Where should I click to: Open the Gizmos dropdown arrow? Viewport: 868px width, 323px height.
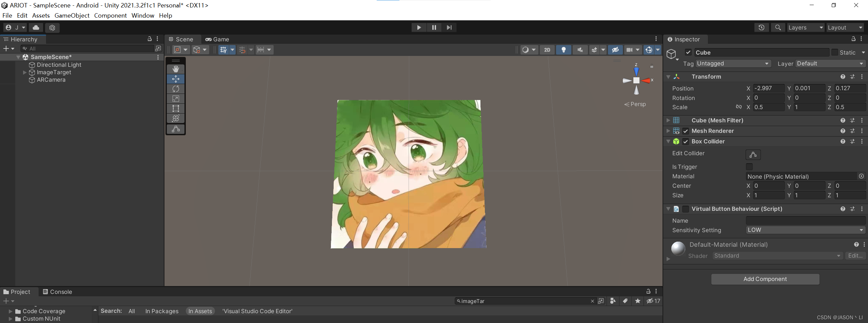click(658, 50)
